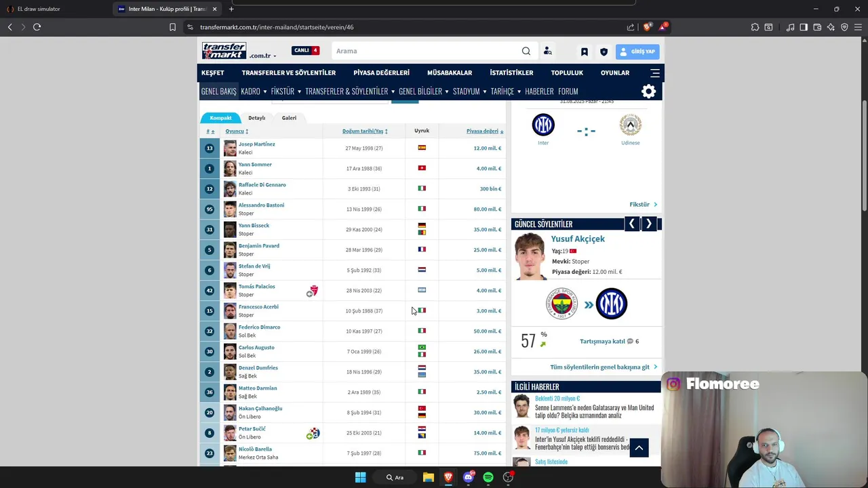The width and height of the screenshot is (868, 488).
Task: Click the search magnifier icon
Action: pos(526,51)
